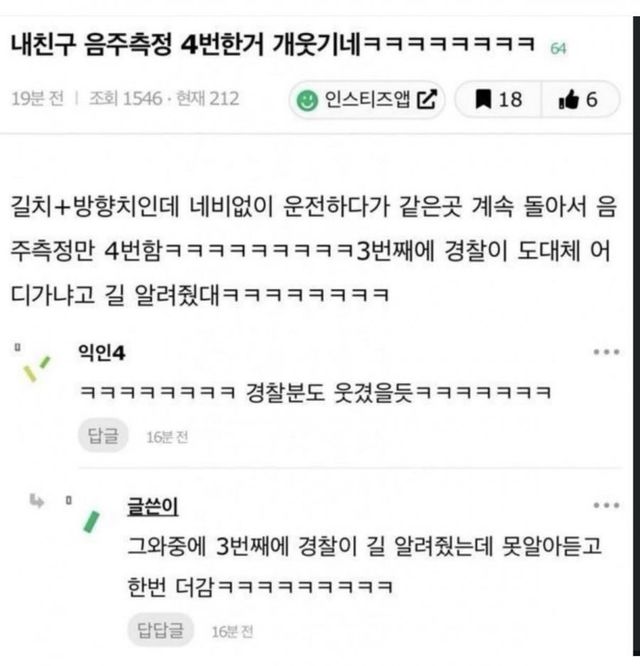Click 익인4's green confetti avatar
Image resolution: width=640 pixels, height=666 pixels.
coord(36,368)
